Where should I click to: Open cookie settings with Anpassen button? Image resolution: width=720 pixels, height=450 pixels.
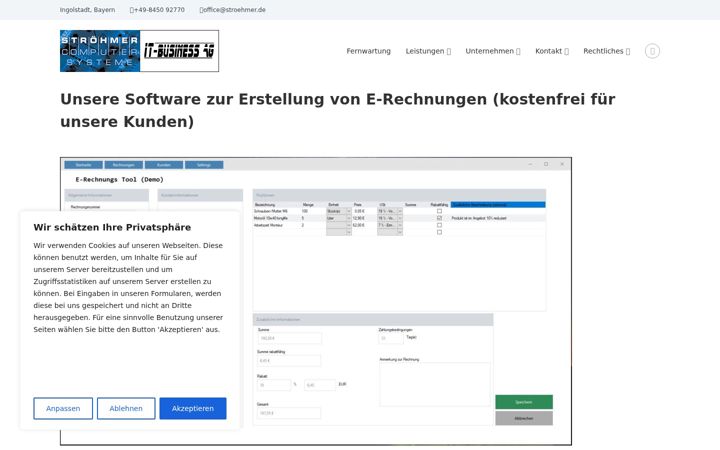[x=63, y=408]
